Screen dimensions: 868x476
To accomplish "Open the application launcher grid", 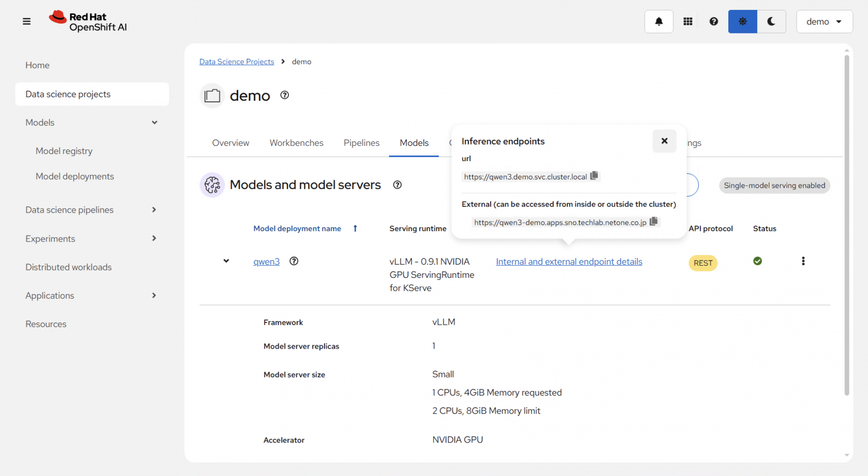I will 688,21.
